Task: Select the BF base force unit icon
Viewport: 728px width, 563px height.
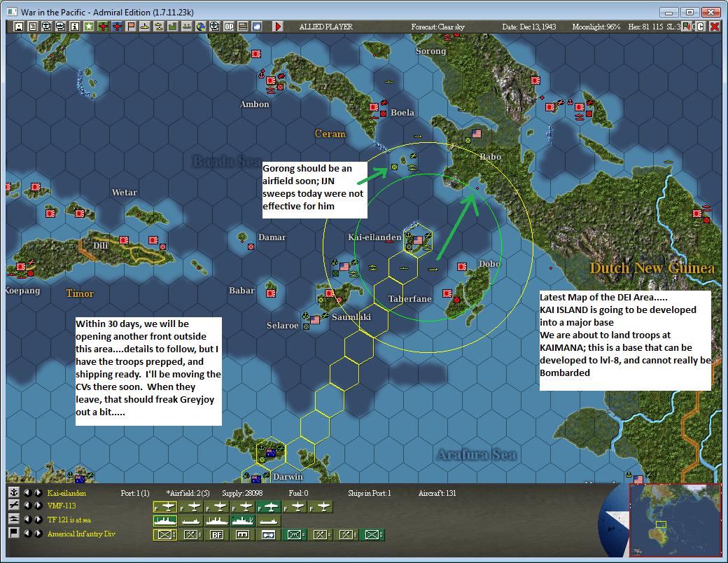Action: tap(217, 535)
